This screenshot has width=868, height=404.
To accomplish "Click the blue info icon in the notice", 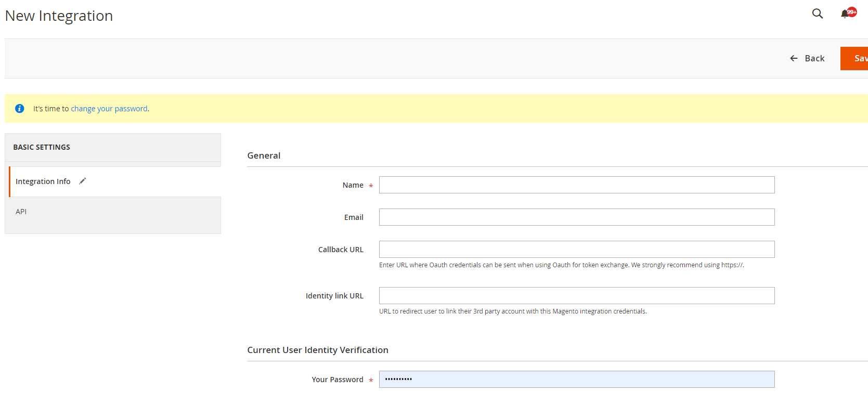I will (x=20, y=109).
